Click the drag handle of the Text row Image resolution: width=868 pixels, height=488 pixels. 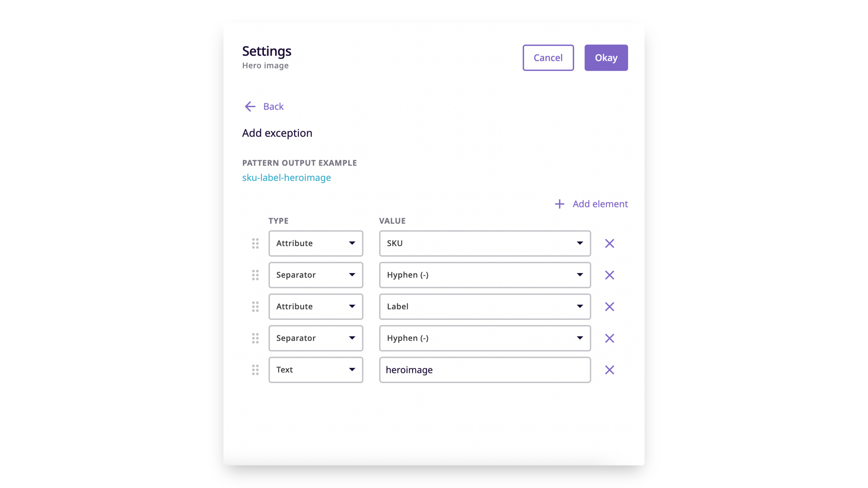coord(255,370)
